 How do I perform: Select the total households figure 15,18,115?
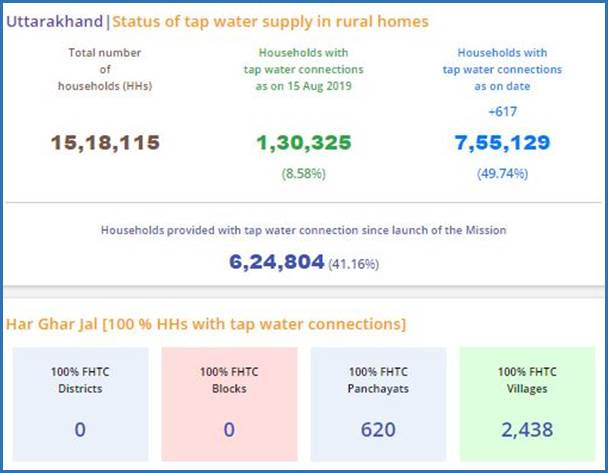(105, 142)
